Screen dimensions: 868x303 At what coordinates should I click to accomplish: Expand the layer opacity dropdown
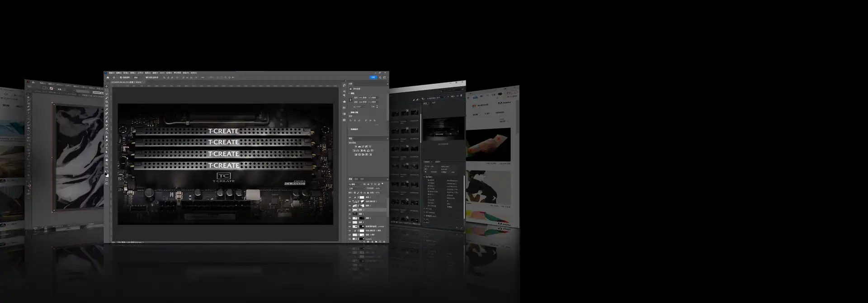tap(377, 189)
